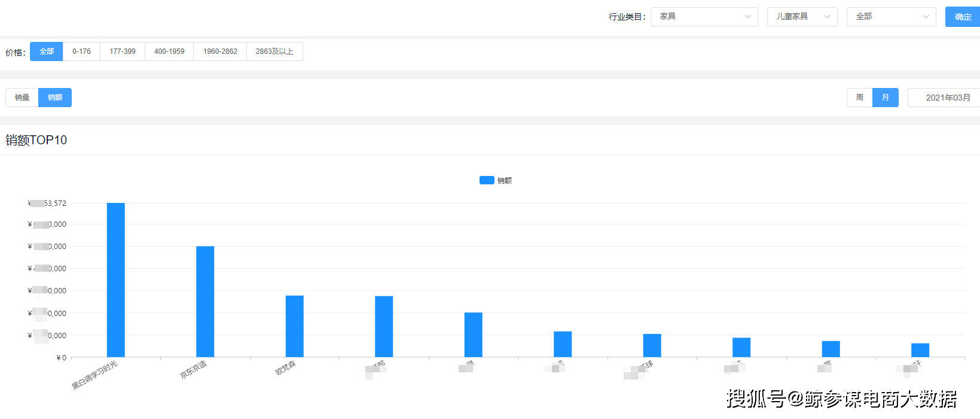Switch time period to 周 (week)
980x419 pixels.
859,98
